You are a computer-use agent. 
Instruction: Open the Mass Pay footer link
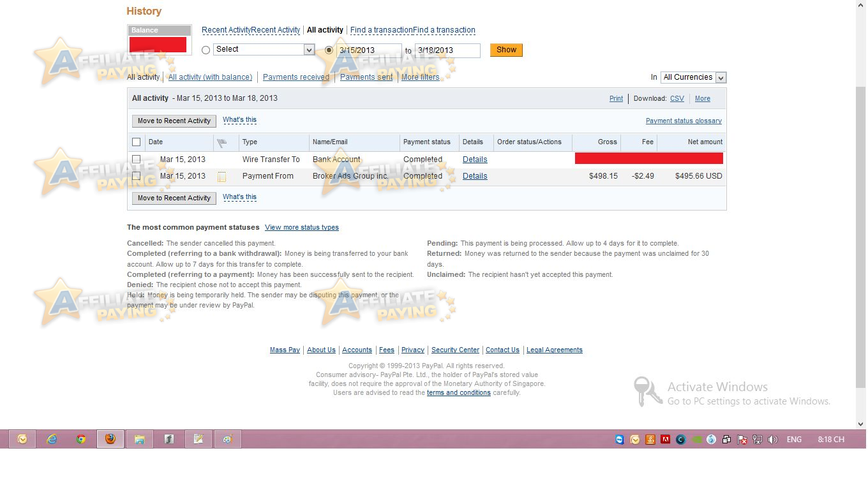[x=285, y=350]
